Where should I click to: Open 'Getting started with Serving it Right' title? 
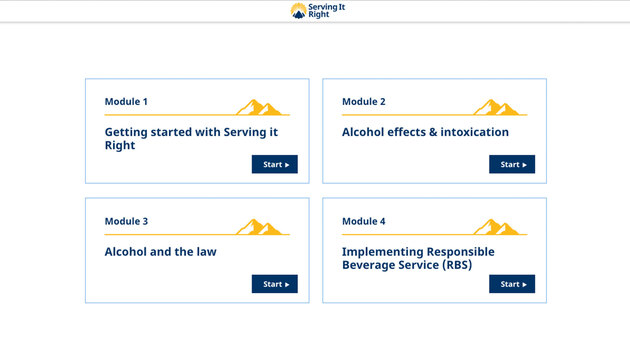tap(191, 139)
